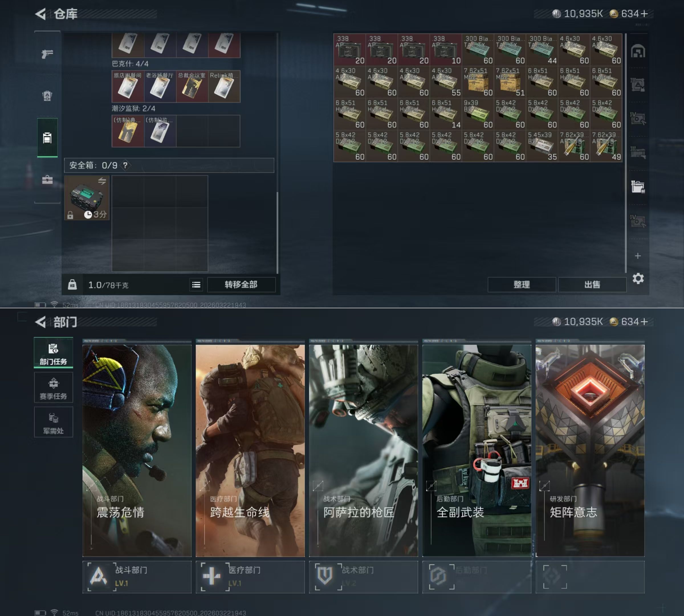Expand 医疗部门 LV.1 department panel
684x616 pixels.
(250, 577)
